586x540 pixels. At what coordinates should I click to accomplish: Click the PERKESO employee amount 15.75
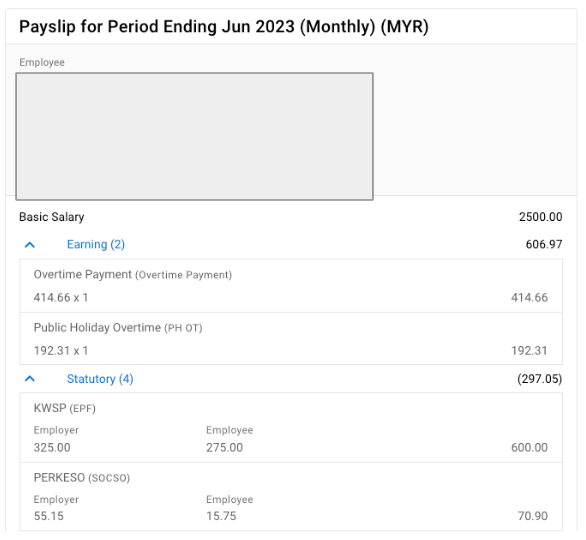pos(221,516)
